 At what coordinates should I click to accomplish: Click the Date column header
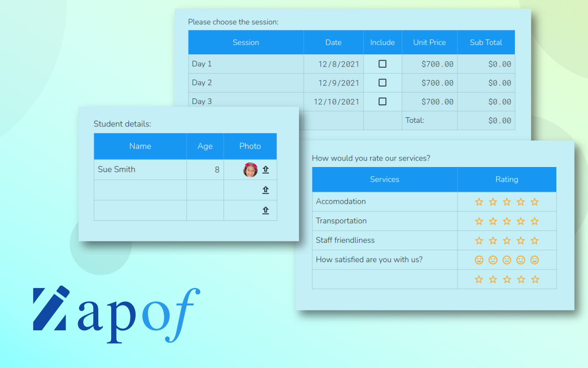(x=334, y=42)
